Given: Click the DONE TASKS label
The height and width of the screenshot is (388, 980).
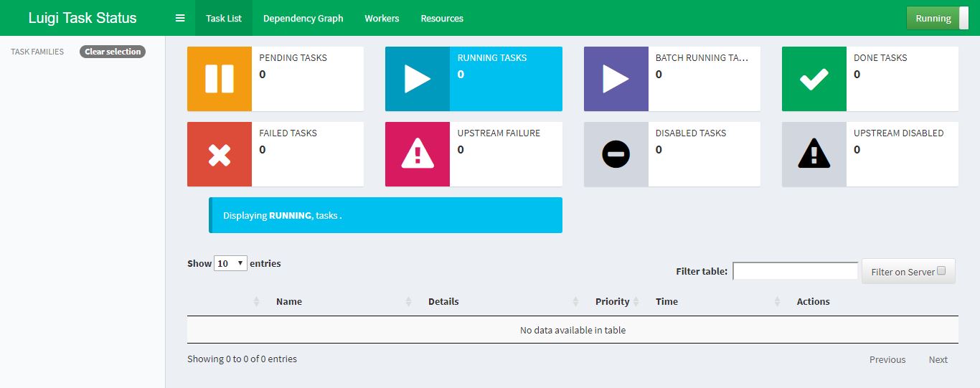Looking at the screenshot, I should click(x=880, y=57).
